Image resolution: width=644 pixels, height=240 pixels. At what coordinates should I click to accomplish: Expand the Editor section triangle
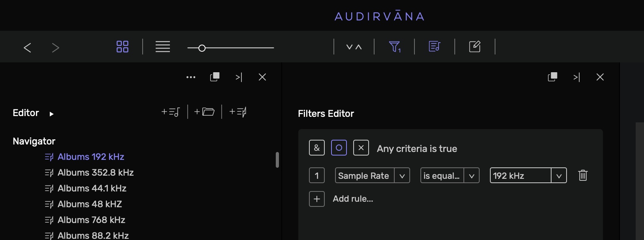pos(51,114)
